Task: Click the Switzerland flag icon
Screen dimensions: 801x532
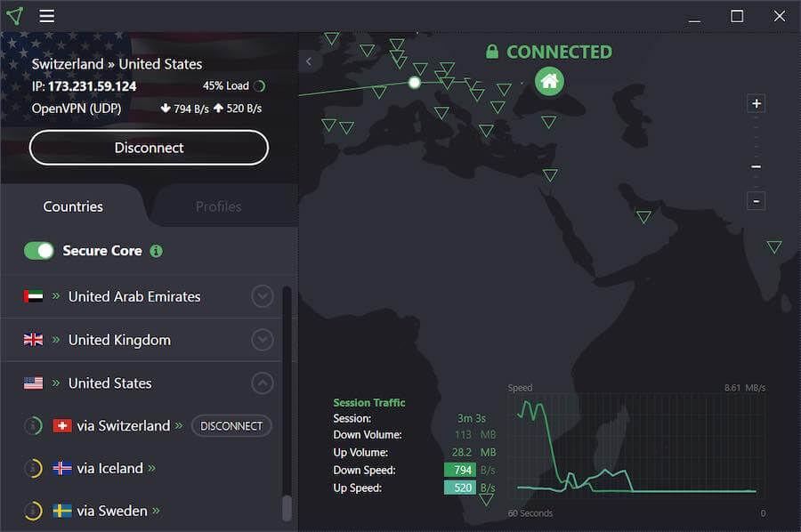Action: pyautogui.click(x=62, y=426)
